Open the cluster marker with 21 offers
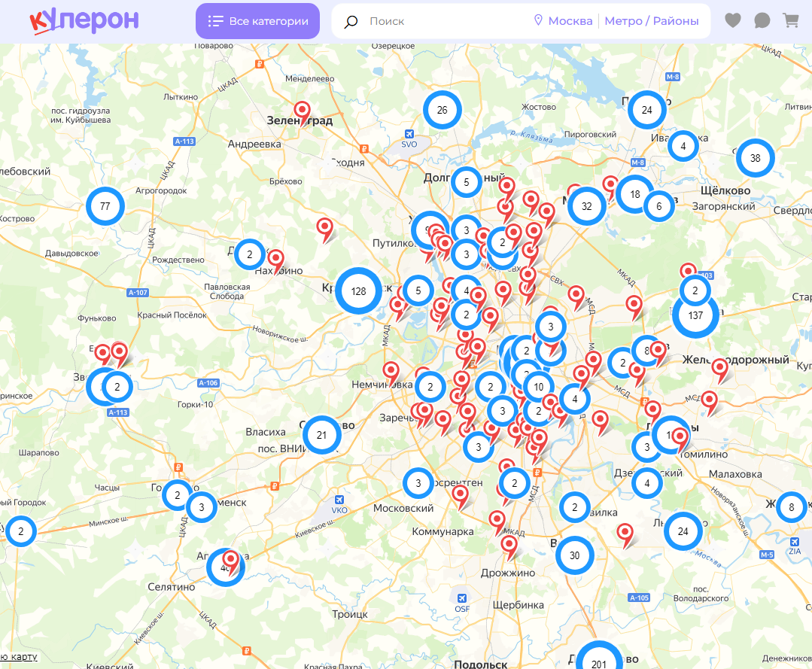Viewport: 812px width, 669px height. tap(322, 435)
